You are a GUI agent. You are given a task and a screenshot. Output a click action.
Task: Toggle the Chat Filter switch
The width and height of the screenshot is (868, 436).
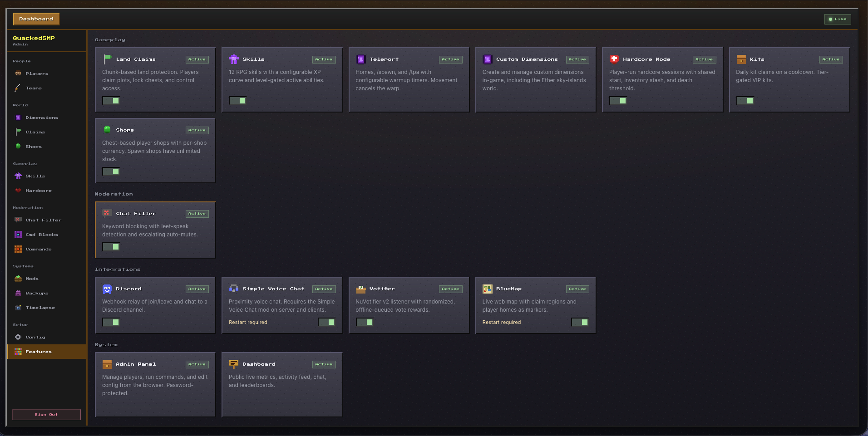[111, 247]
